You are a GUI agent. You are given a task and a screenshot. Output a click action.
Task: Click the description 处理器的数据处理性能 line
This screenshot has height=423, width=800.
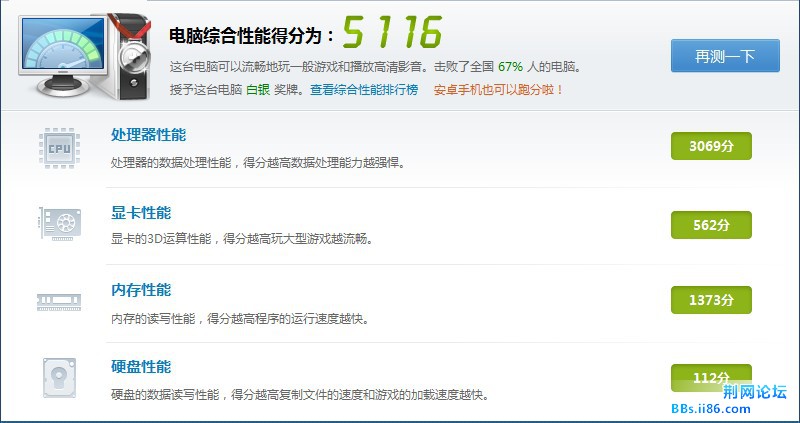(x=258, y=163)
